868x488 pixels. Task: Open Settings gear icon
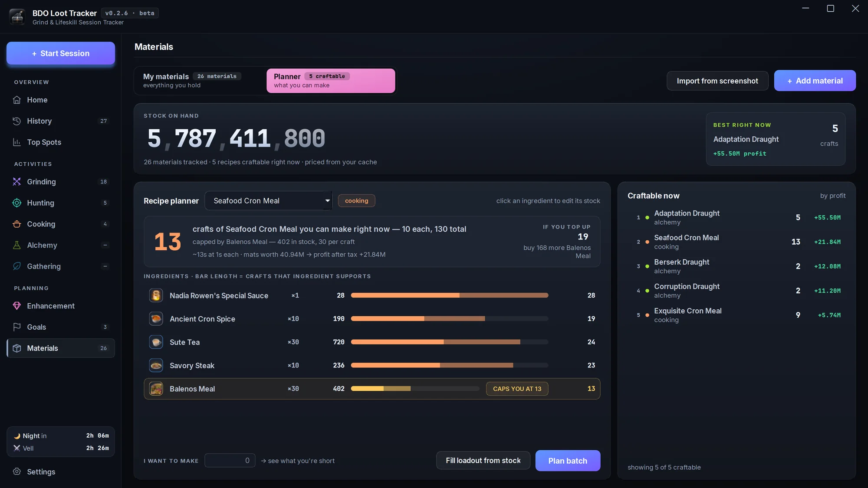(x=17, y=472)
